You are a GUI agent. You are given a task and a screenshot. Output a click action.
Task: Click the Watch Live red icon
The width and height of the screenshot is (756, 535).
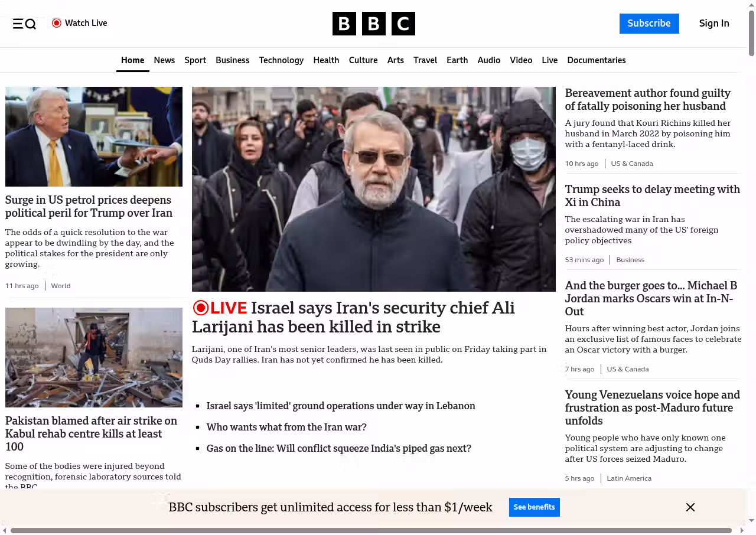[x=57, y=23]
